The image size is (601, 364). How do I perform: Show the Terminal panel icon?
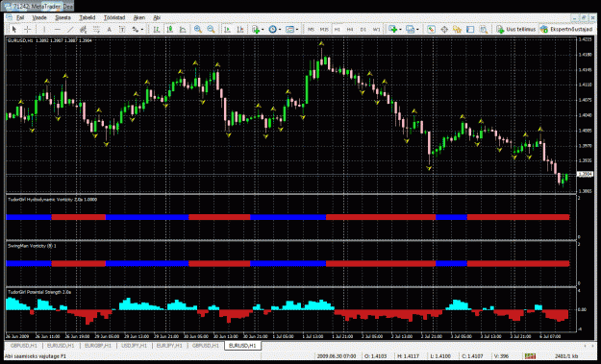tap(470, 29)
